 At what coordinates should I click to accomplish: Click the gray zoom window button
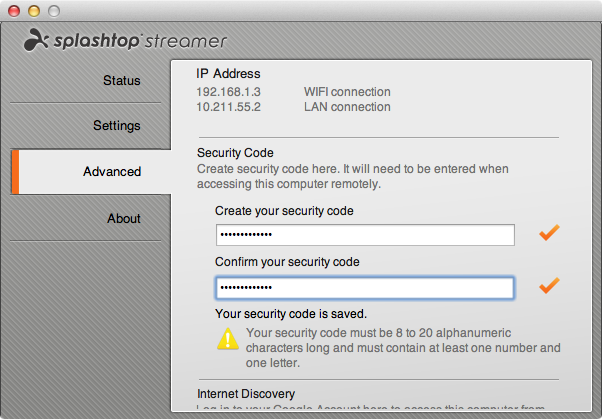[54, 11]
